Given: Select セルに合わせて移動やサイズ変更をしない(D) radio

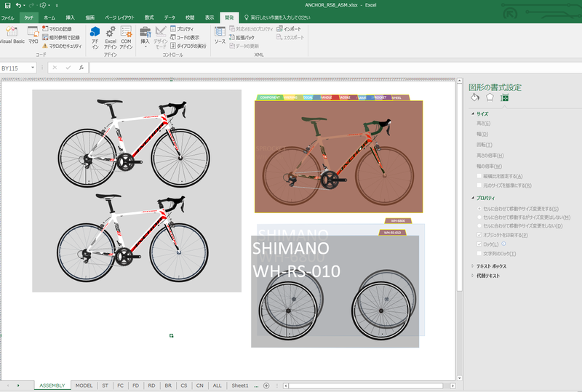Looking at the screenshot, I should tap(479, 225).
